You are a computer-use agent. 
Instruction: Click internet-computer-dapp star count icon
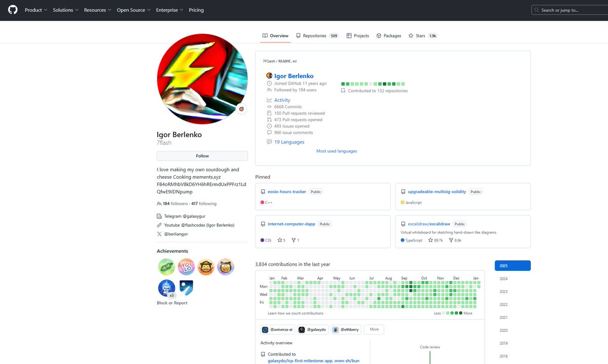(280, 240)
